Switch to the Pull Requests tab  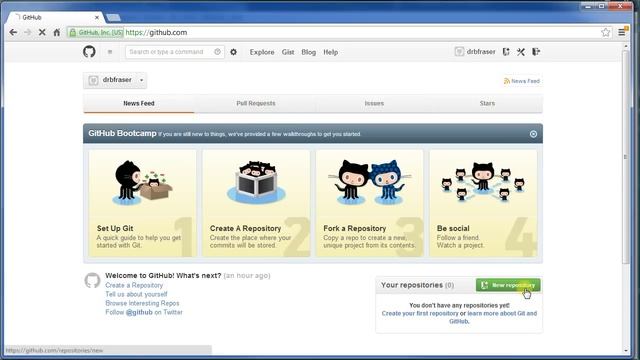click(256, 104)
